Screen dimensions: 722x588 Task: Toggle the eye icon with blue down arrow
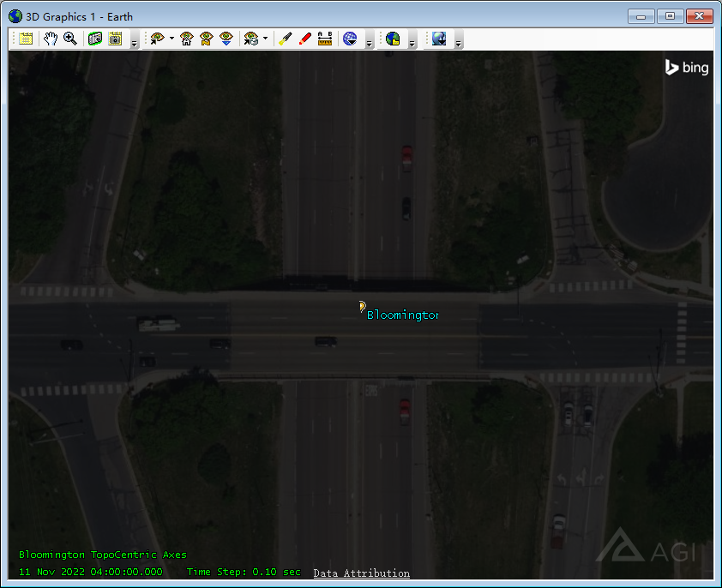coord(226,39)
